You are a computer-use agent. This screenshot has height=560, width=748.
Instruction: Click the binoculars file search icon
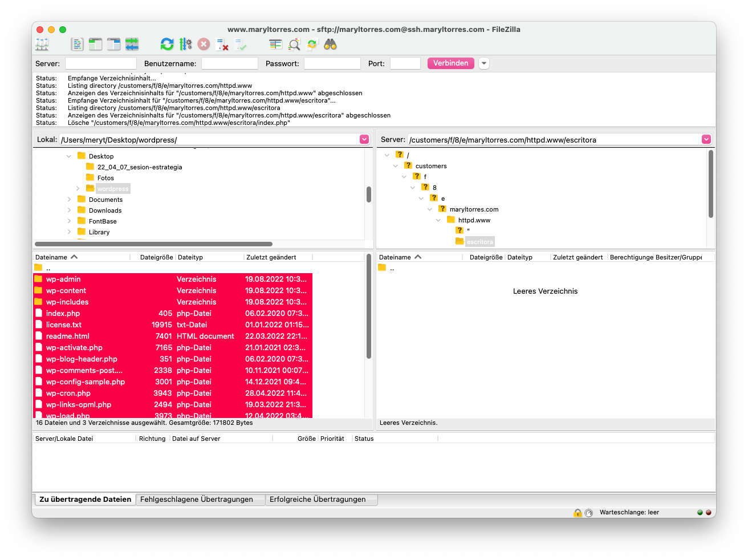click(330, 44)
